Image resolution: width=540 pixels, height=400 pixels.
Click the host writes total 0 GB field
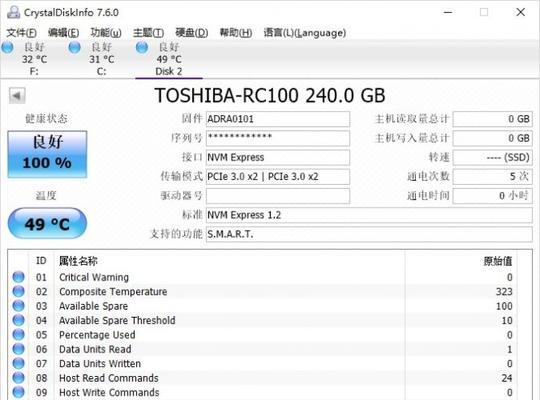pos(492,138)
